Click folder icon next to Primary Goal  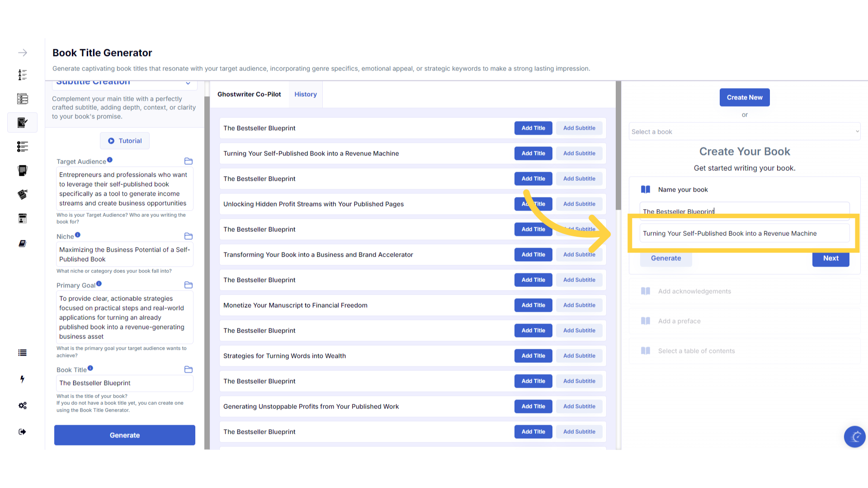tap(189, 285)
